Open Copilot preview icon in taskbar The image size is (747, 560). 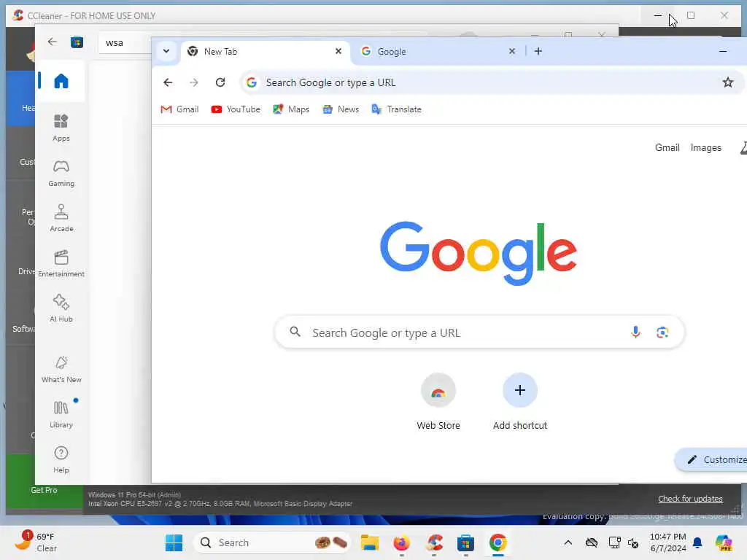pos(723,542)
